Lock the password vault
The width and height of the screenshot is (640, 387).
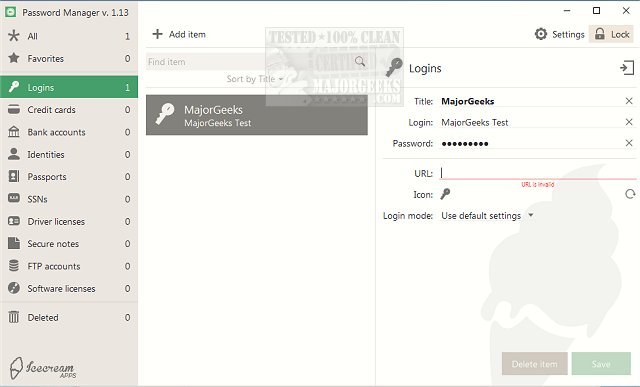[611, 34]
